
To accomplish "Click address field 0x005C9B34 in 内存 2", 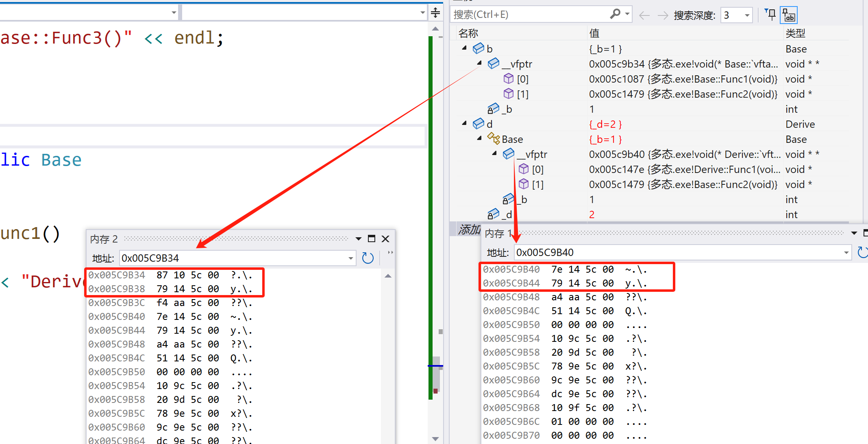I will point(234,258).
